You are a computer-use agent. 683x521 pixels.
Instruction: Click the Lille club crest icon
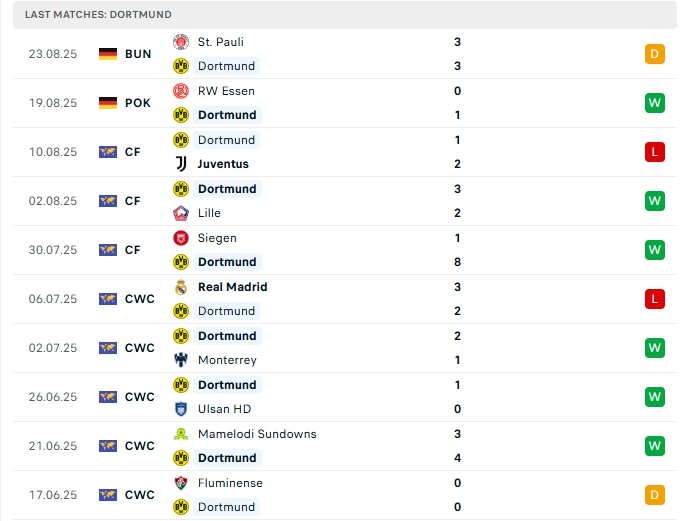click(181, 213)
